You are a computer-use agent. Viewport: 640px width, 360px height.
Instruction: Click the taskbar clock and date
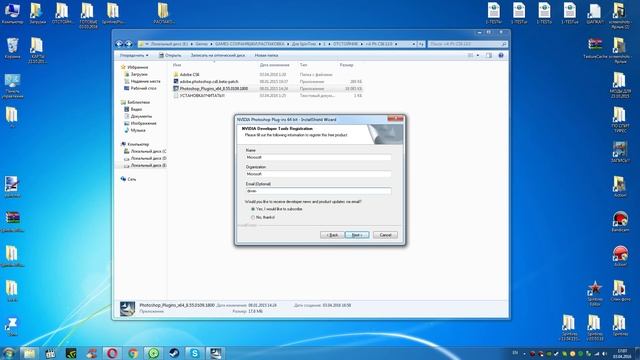coord(622,353)
